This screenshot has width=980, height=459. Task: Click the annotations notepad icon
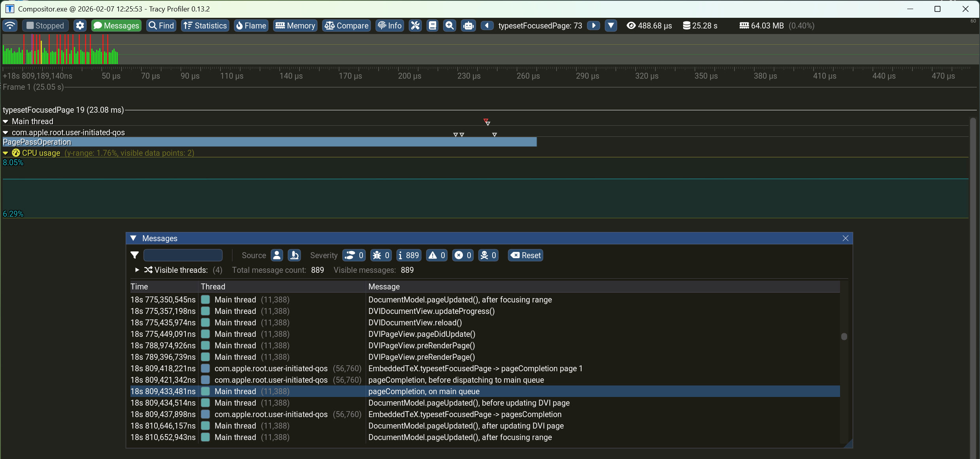tap(432, 26)
